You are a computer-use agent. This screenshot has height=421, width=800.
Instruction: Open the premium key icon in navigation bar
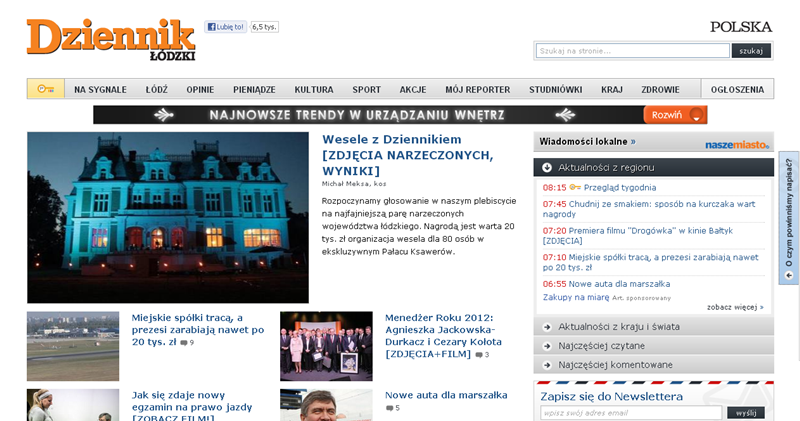point(46,89)
